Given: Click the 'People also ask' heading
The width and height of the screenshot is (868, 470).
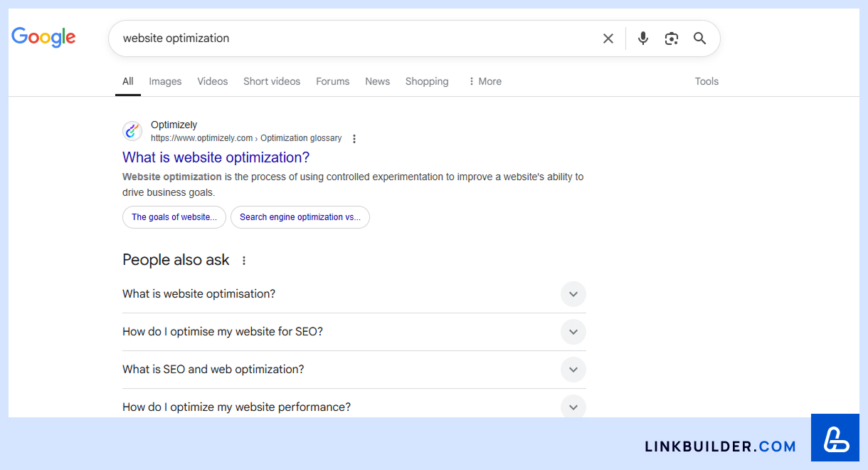Looking at the screenshot, I should [x=176, y=260].
